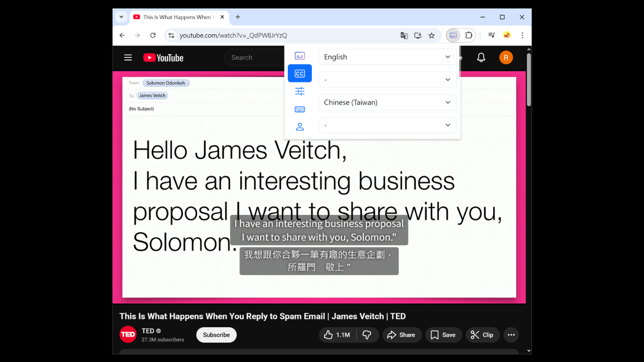The height and width of the screenshot is (362, 644).
Task: Click the dual subtitles extension icon in toolbar
Action: [x=453, y=35]
